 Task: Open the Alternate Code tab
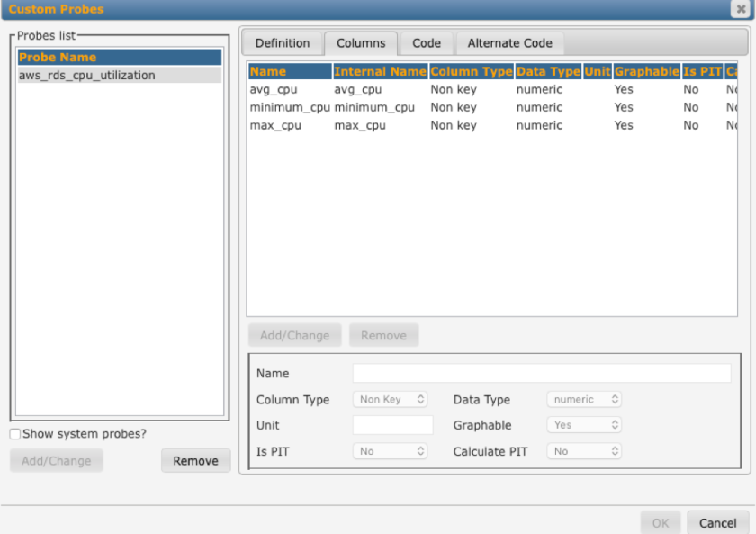(509, 43)
